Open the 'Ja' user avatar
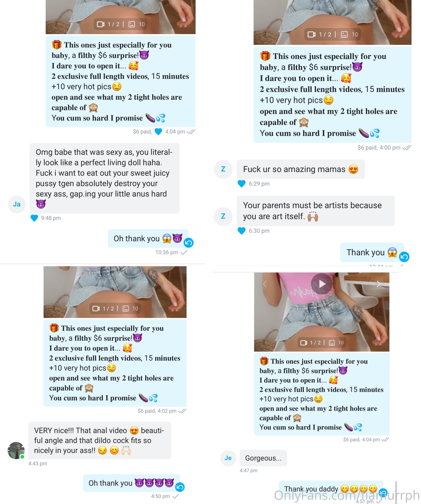This screenshot has height=504, width=421. 17,204
